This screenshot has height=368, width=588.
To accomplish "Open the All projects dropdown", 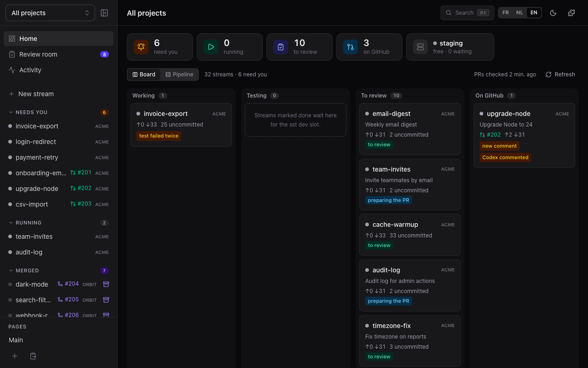I will tap(50, 13).
